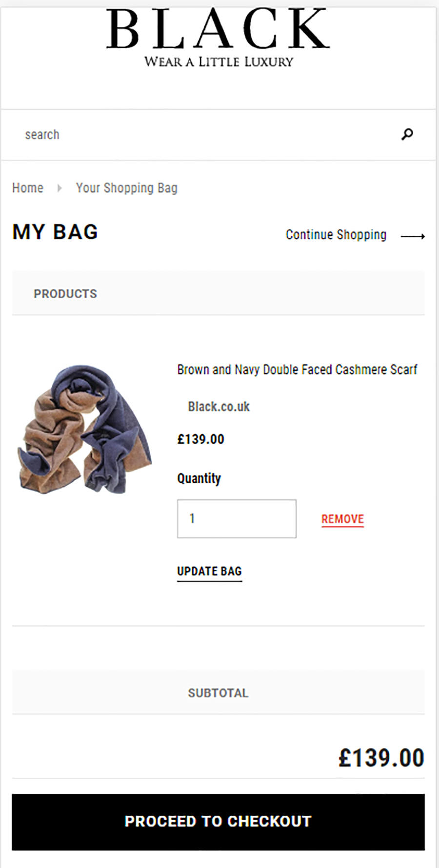The height and width of the screenshot is (868, 439).
Task: Open the scarf product thumbnail
Action: tap(85, 430)
